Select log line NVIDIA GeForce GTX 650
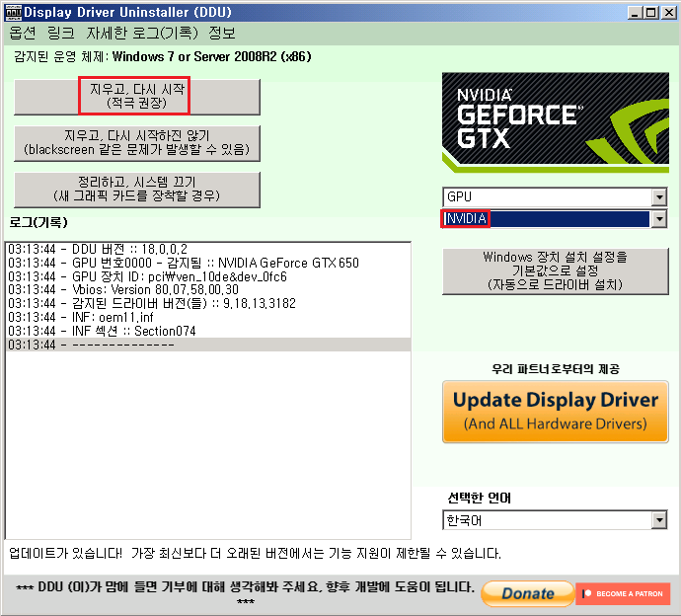 [208, 263]
